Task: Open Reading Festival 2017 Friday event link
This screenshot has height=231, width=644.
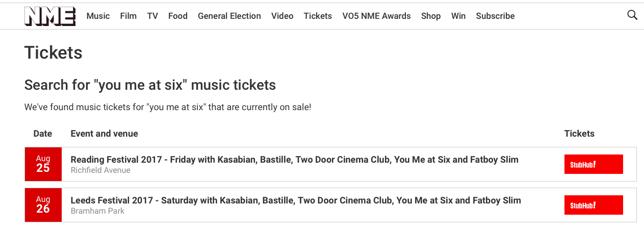Action: 294,160
